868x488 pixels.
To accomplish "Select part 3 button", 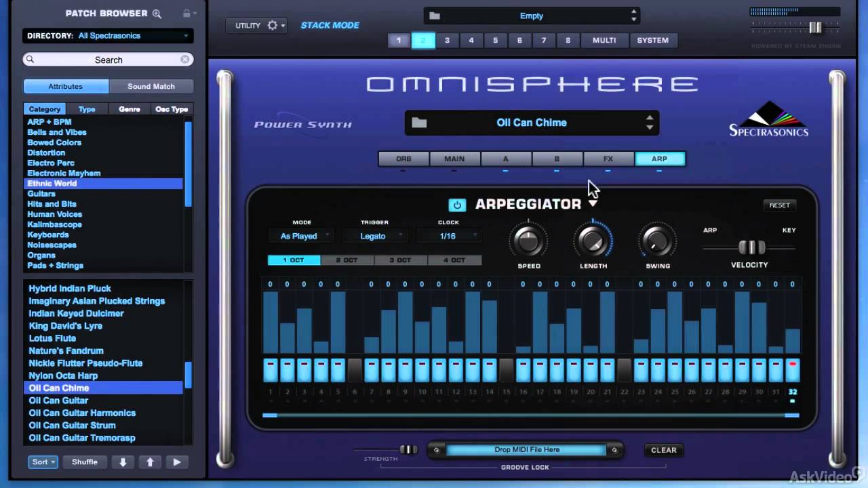I will (x=447, y=41).
